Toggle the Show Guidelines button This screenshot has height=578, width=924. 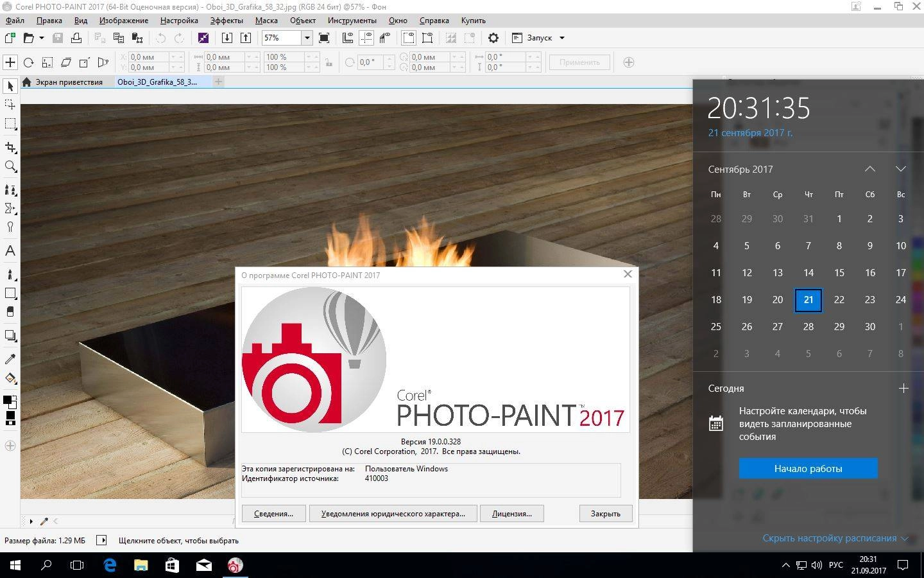(x=366, y=38)
